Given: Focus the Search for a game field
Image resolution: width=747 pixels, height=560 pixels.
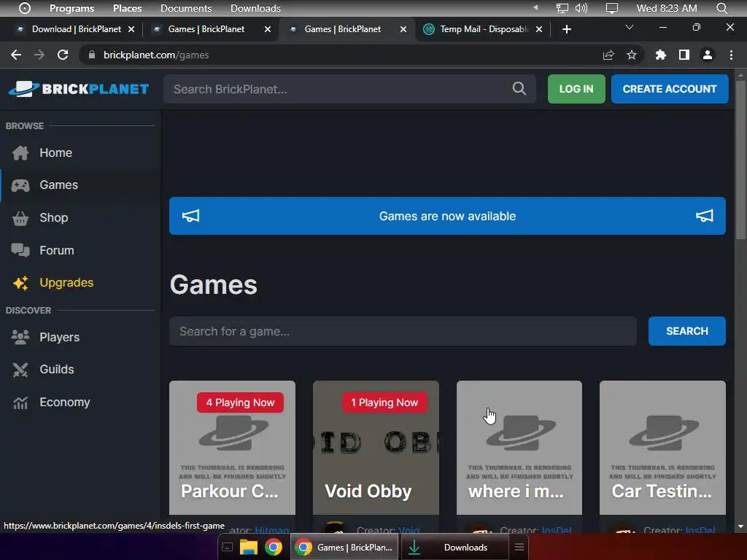Looking at the screenshot, I should [403, 331].
